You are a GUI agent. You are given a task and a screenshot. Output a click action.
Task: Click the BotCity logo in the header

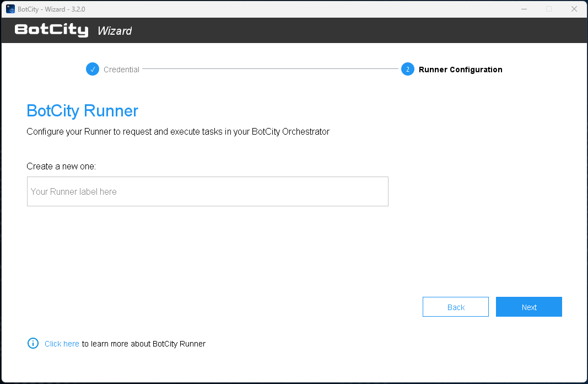51,30
